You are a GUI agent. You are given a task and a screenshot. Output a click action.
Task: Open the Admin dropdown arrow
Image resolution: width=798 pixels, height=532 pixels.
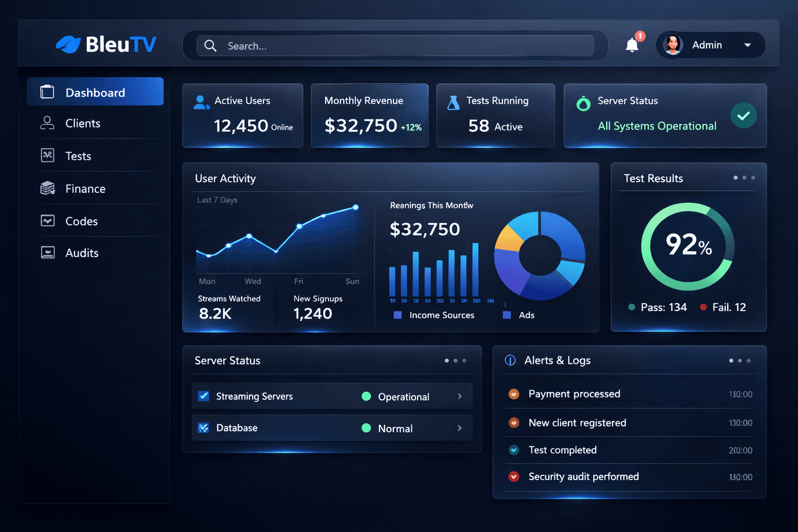[748, 45]
